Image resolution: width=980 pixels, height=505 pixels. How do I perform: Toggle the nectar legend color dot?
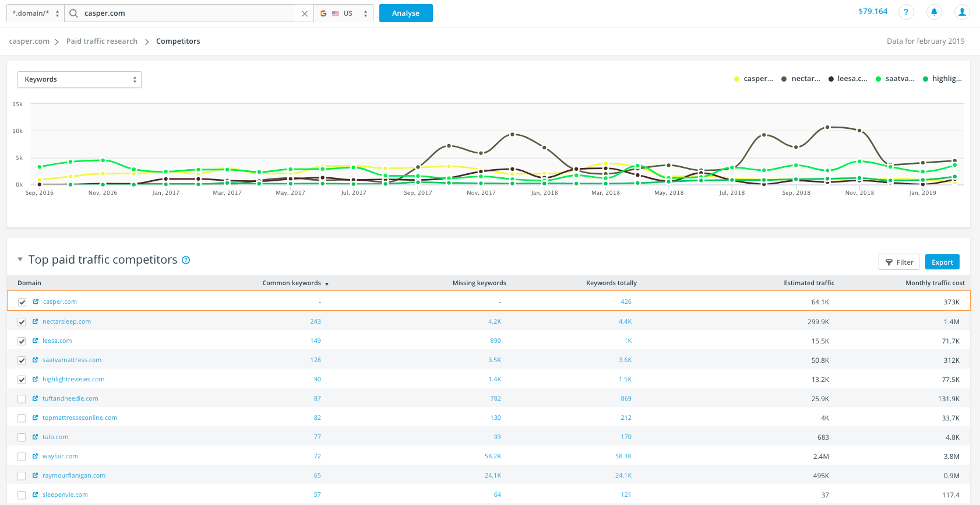(x=784, y=79)
